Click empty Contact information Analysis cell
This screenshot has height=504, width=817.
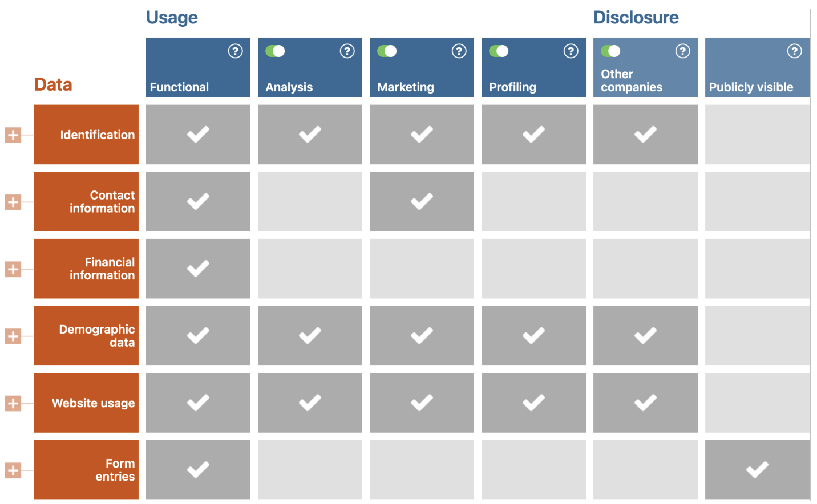(x=310, y=202)
